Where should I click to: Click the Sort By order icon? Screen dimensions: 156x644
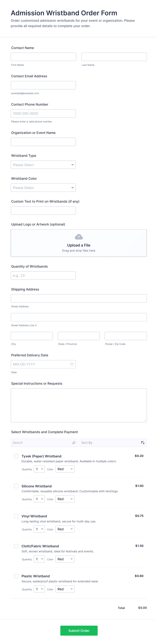point(143,443)
